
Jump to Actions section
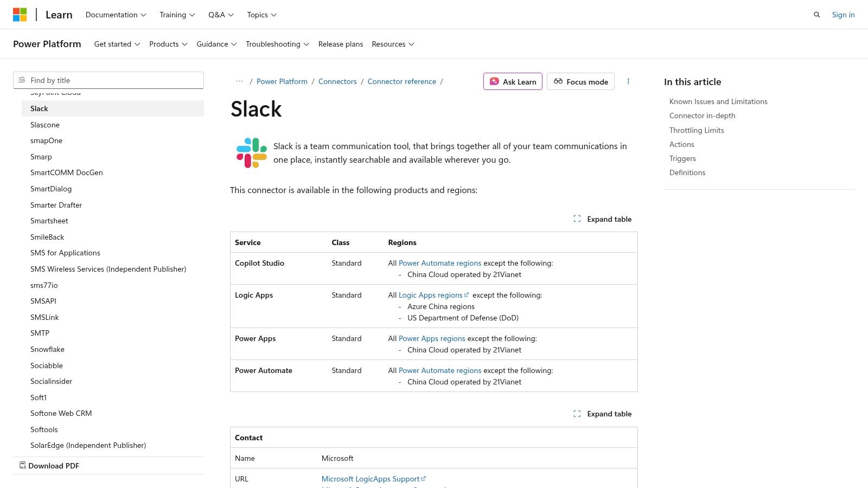682,144
